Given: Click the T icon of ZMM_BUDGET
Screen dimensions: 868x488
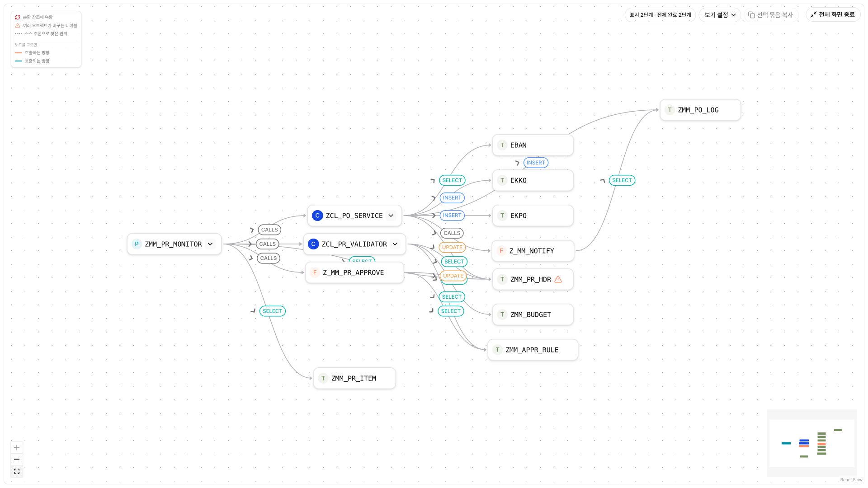Looking at the screenshot, I should click(x=502, y=314).
